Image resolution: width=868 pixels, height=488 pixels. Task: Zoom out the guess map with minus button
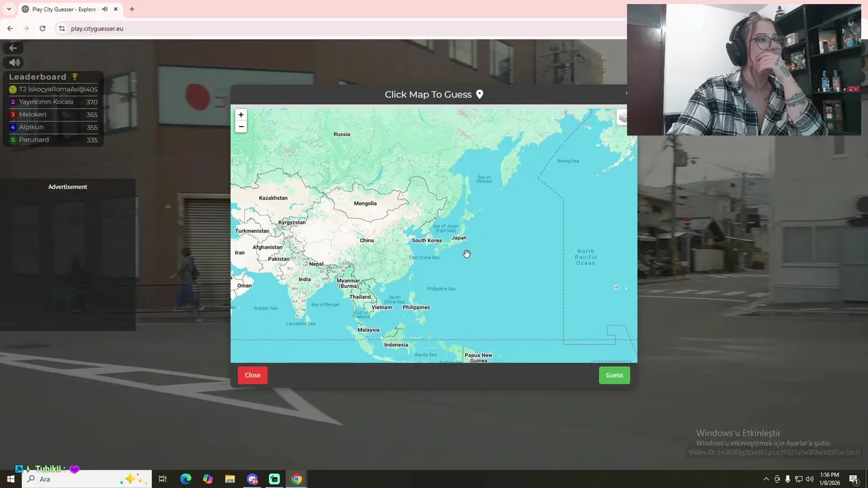[241, 127]
